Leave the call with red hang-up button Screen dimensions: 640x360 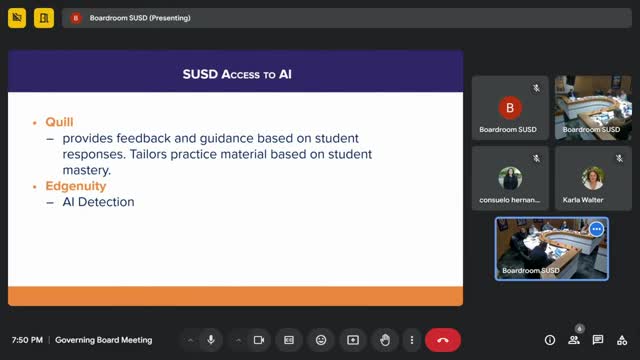443,340
